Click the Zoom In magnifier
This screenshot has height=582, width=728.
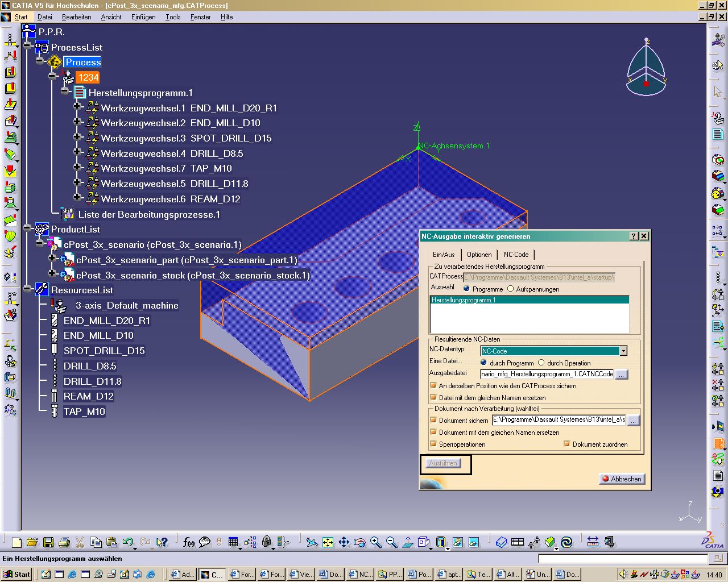pos(376,542)
